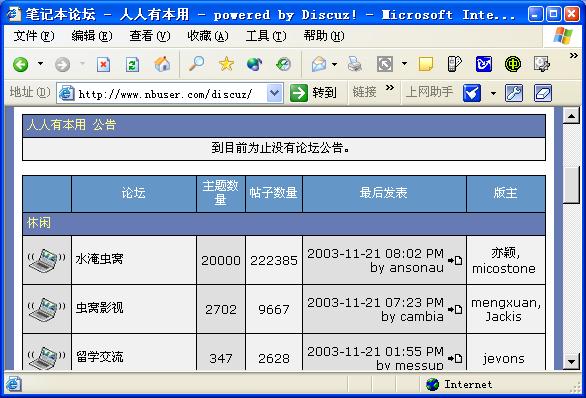This screenshot has height=398, width=586.
Task: Open the 虫窝影视 forum link
Action: pyautogui.click(x=99, y=308)
